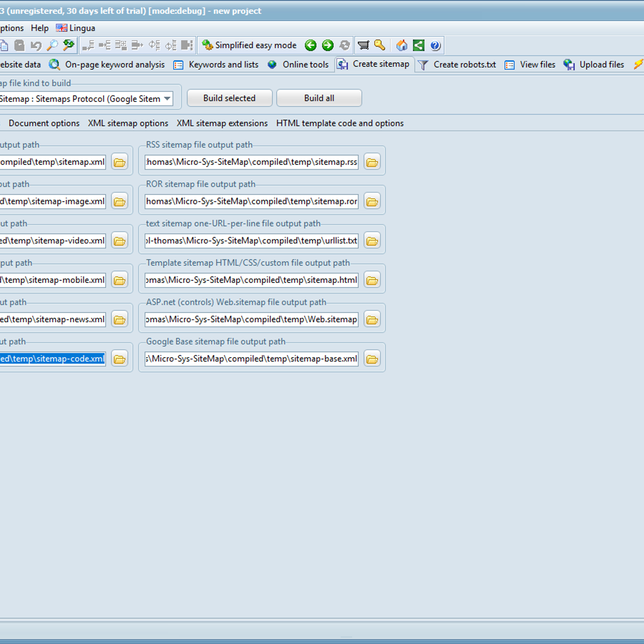644x644 pixels.
Task: Click the sitemap-video.xml path field
Action: [x=53, y=241]
